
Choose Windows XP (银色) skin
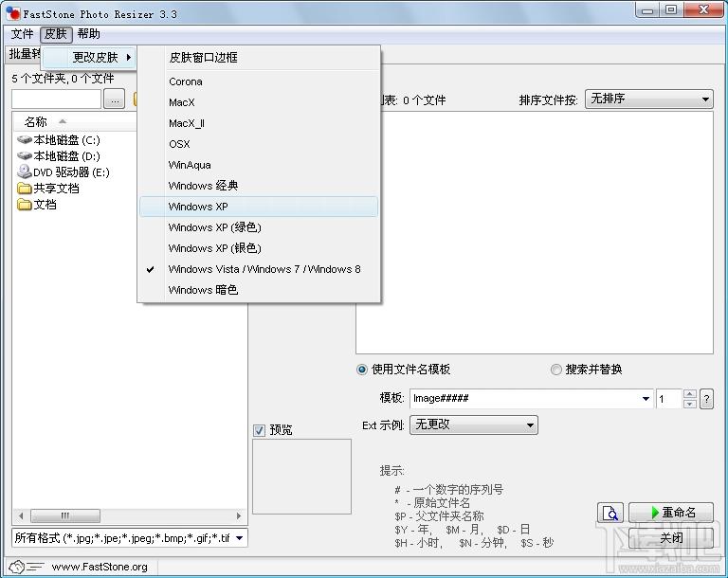click(x=259, y=248)
